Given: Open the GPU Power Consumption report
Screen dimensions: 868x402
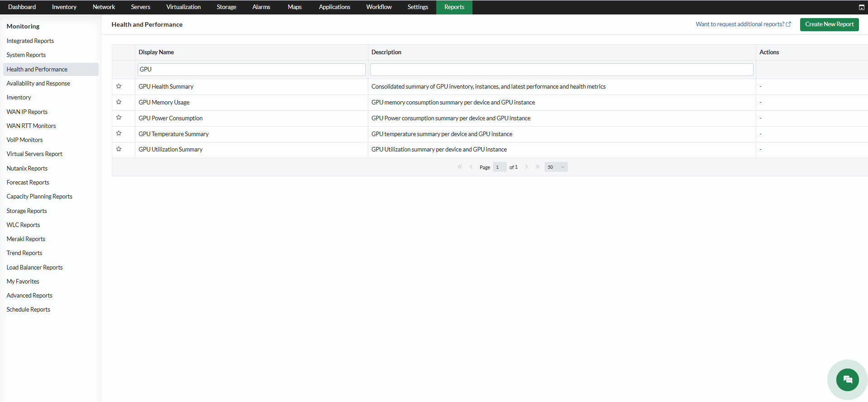Looking at the screenshot, I should 171,118.
